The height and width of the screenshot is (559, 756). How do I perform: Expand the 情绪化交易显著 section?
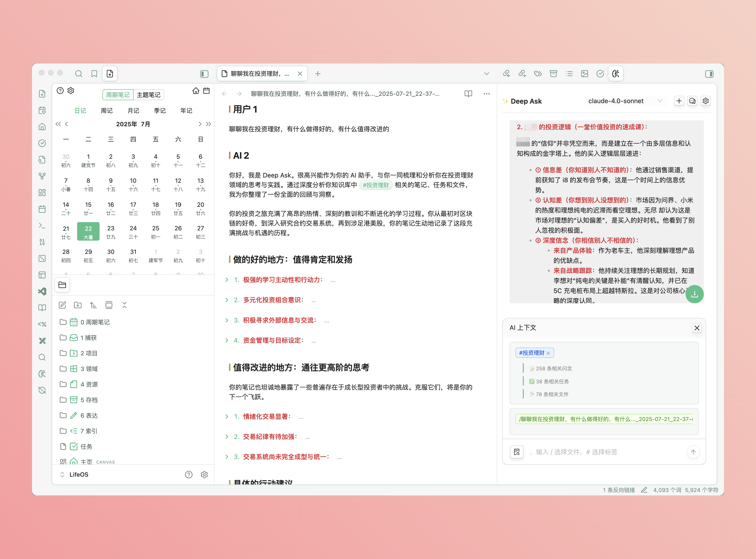pos(227,417)
